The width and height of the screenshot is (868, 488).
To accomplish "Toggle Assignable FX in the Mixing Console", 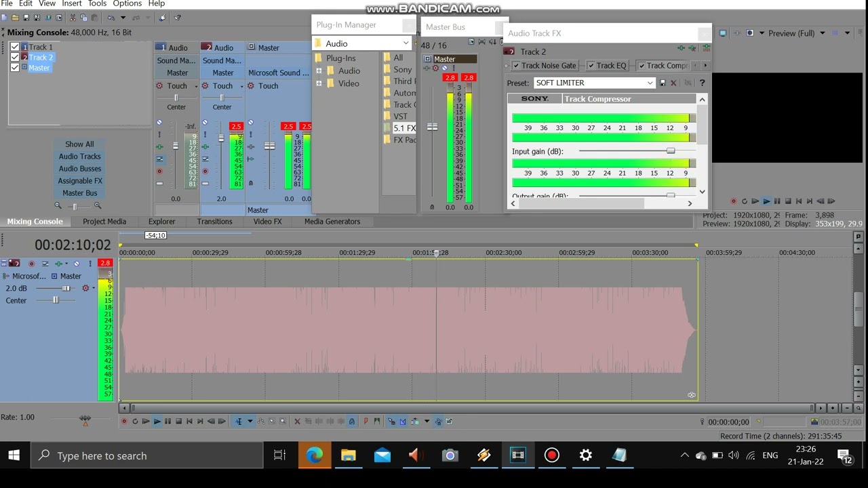I will [79, 181].
